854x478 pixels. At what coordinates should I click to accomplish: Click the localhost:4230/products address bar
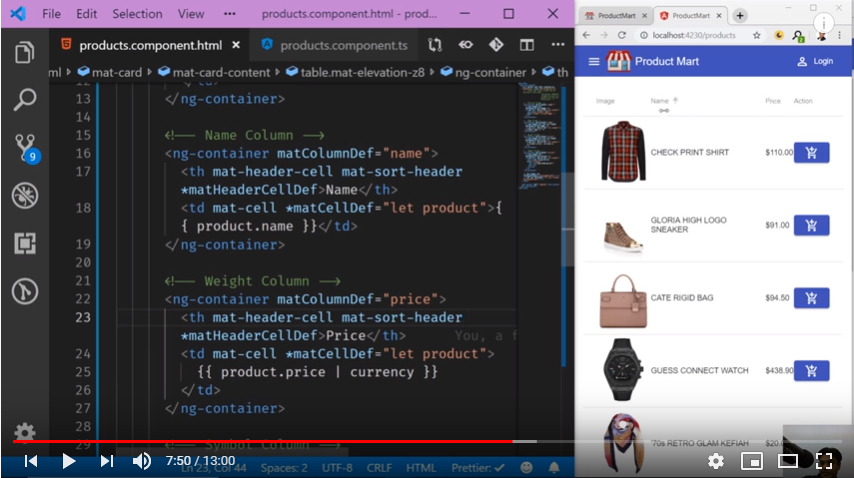[693, 35]
